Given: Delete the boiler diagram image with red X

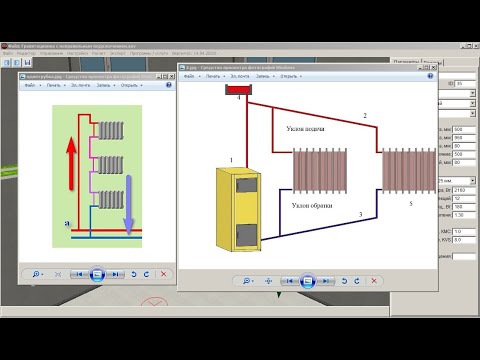Looking at the screenshot, I should [374, 281].
